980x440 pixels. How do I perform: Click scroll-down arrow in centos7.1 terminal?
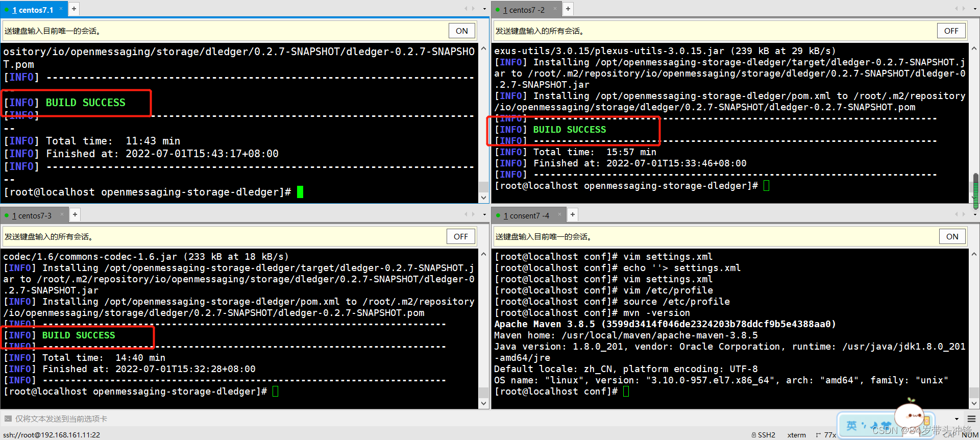[483, 198]
